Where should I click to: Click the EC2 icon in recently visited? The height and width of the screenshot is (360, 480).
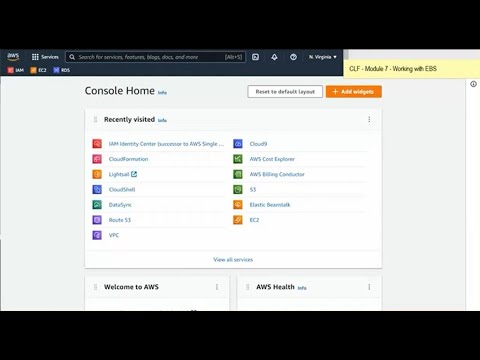point(238,220)
